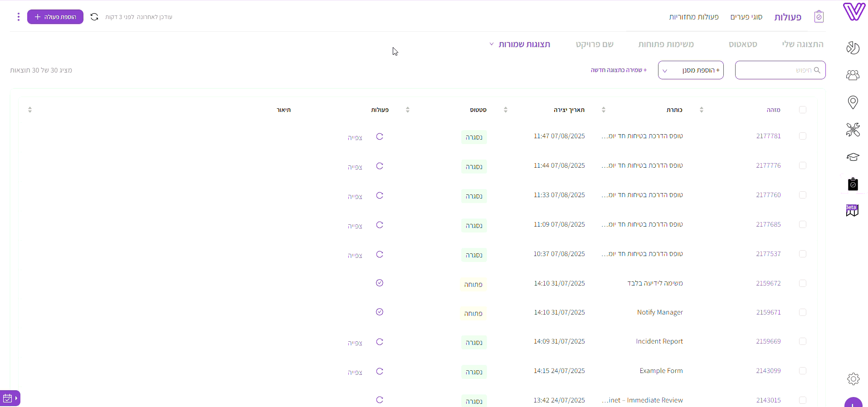This screenshot has width=868, height=407.
Task: Switch to the סוגי פערים tab
Action: 746,17
